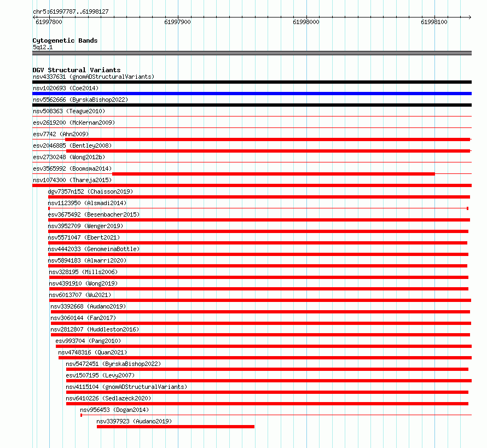Select nsv4391910 (Wong2019) label
The height and width of the screenshot is (448, 487).
(x=83, y=283)
